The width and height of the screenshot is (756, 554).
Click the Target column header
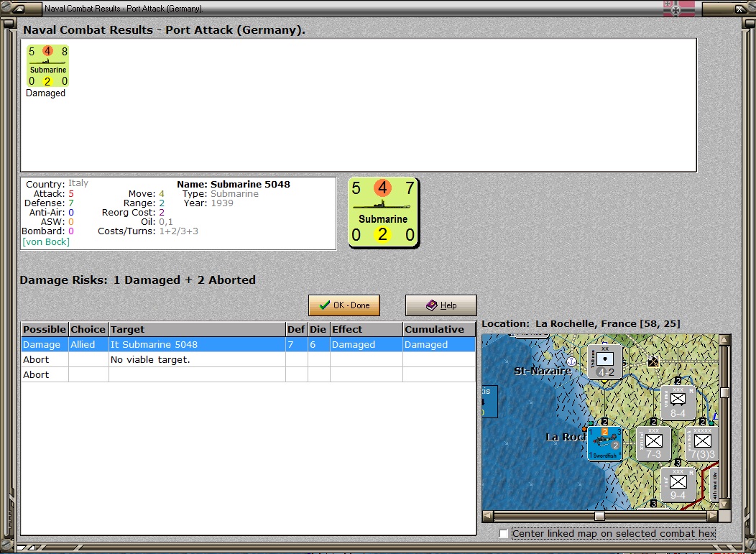[197, 329]
